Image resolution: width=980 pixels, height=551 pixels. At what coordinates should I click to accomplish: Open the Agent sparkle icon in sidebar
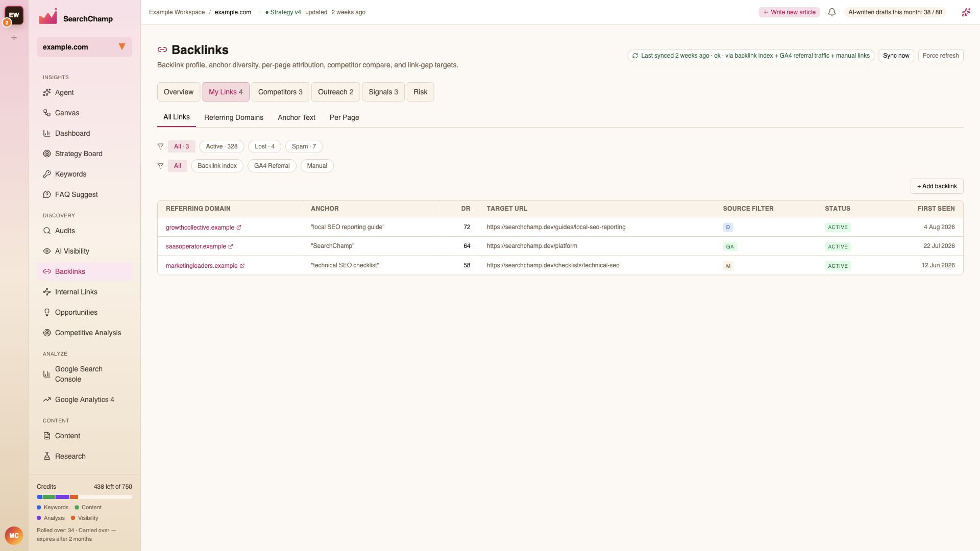(x=47, y=92)
